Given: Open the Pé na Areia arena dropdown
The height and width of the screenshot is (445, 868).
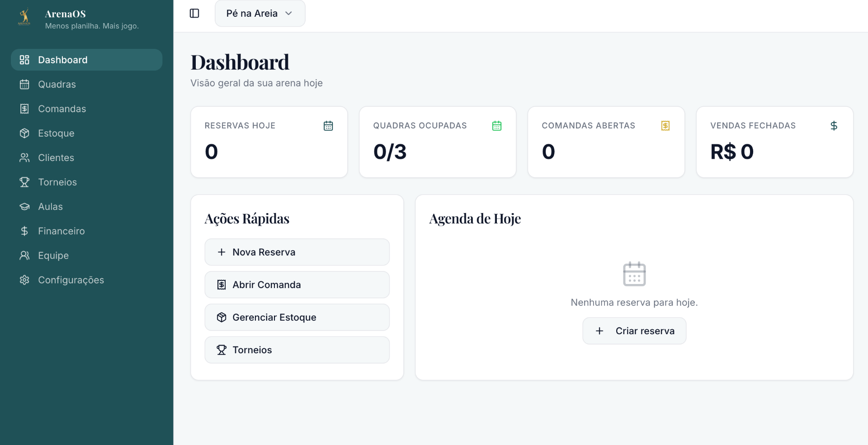Looking at the screenshot, I should (260, 14).
